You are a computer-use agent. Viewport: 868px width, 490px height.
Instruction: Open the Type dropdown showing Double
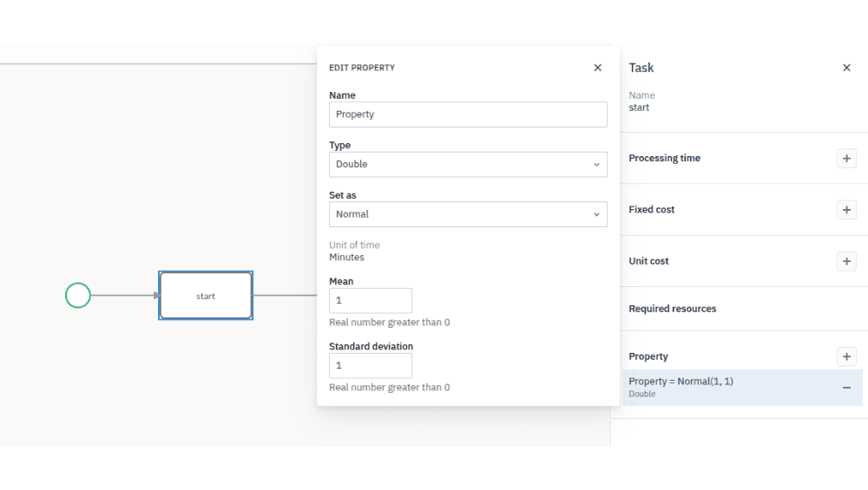click(x=468, y=165)
